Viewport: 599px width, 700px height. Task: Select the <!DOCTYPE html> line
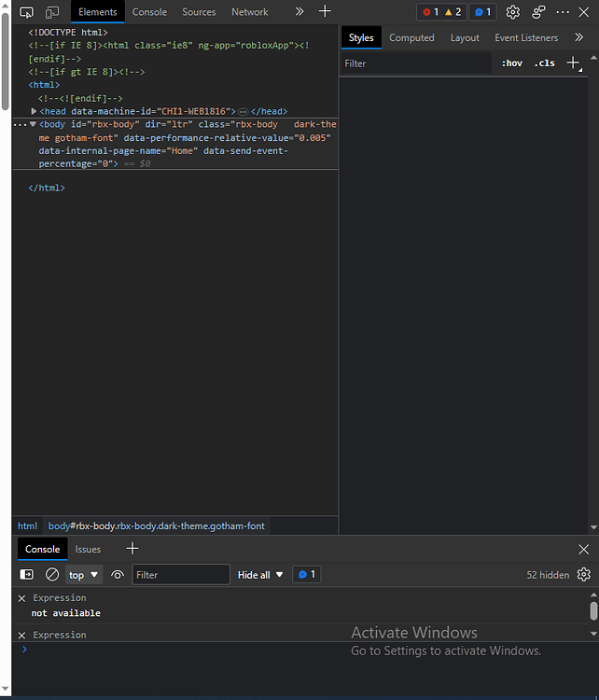click(x=68, y=33)
